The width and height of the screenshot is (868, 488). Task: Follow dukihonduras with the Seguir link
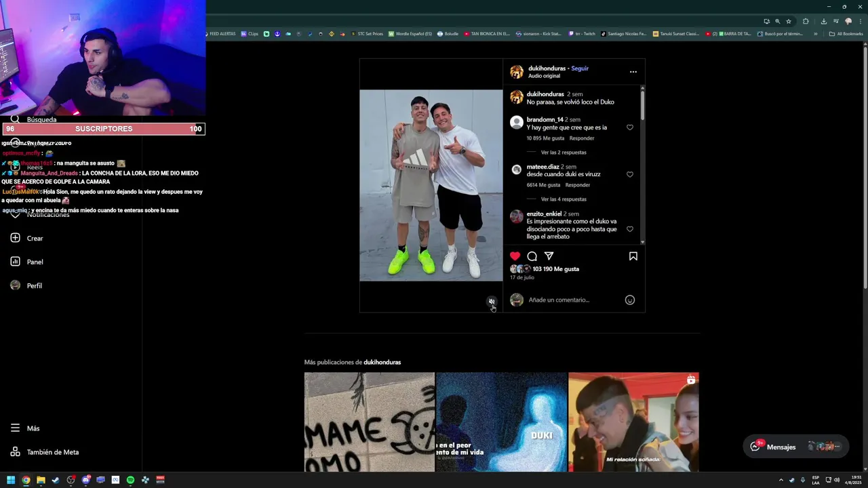pos(580,68)
